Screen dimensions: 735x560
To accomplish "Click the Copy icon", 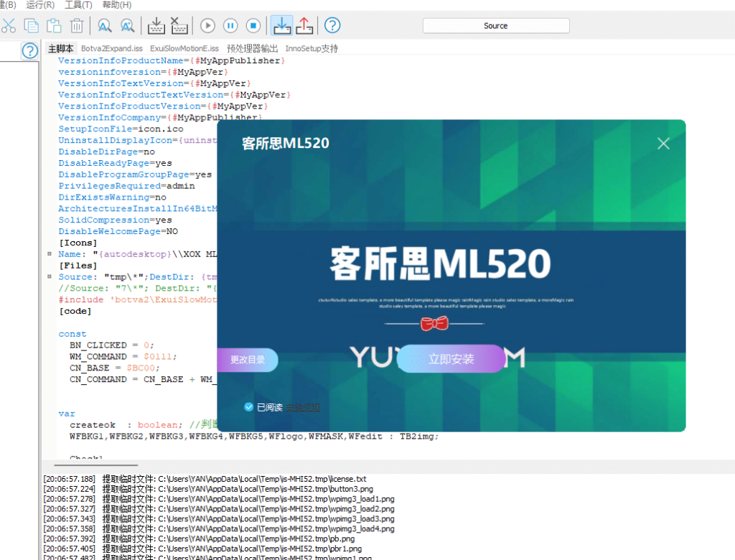I will pyautogui.click(x=32, y=25).
